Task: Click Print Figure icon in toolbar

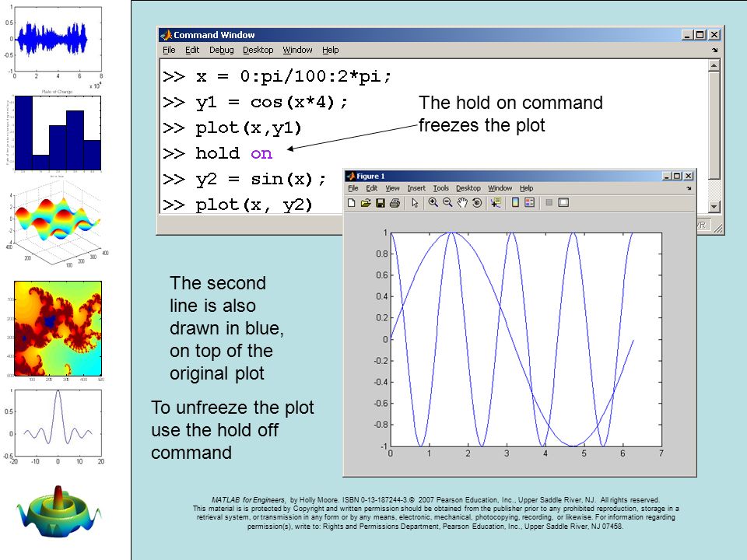Action: [x=395, y=203]
